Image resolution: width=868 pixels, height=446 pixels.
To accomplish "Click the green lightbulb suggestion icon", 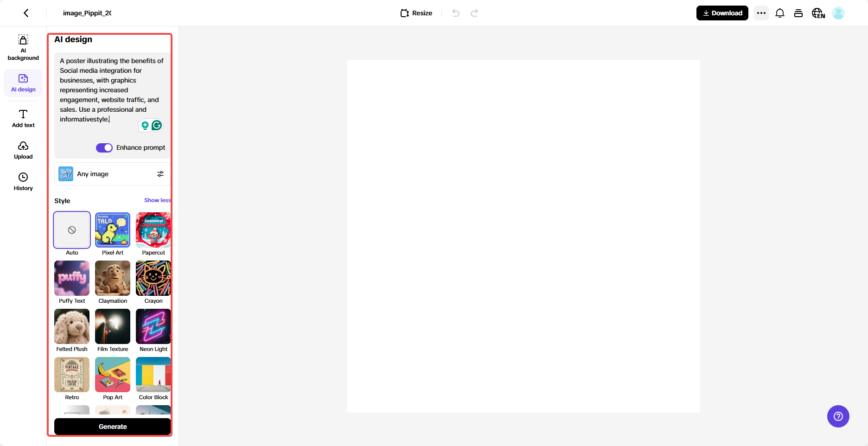I will point(145,125).
